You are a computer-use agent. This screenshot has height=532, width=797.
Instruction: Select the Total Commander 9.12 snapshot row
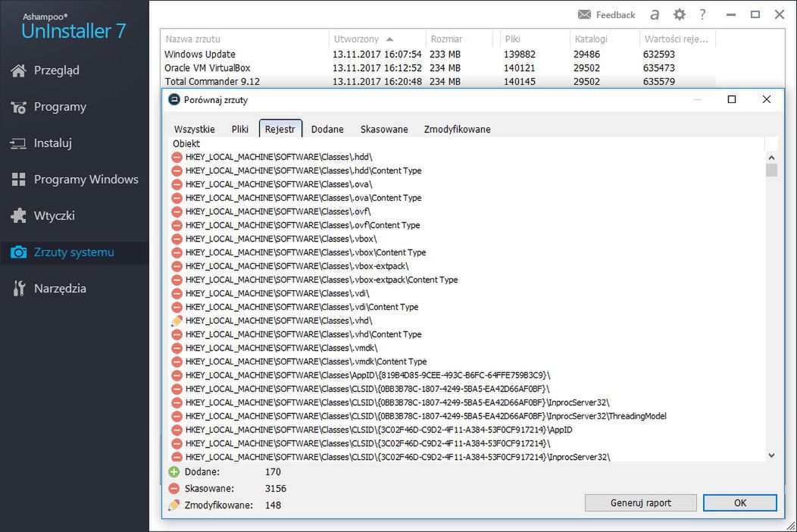coord(438,81)
